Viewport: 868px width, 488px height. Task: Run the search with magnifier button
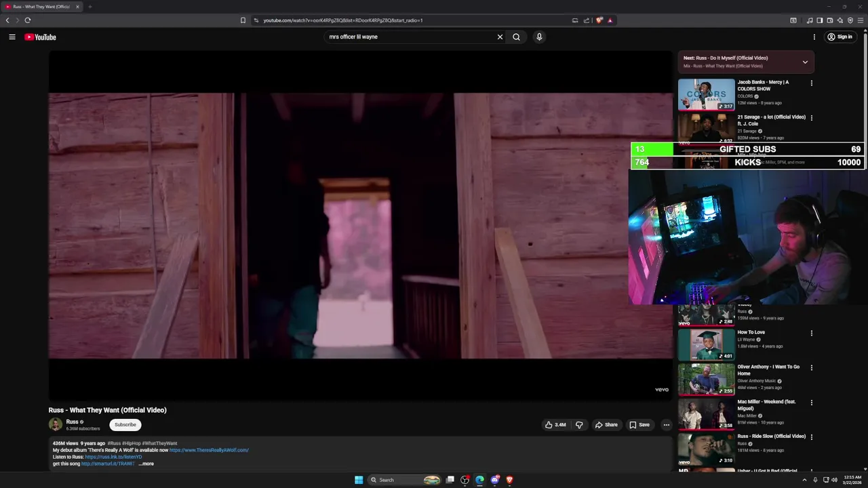tap(516, 37)
